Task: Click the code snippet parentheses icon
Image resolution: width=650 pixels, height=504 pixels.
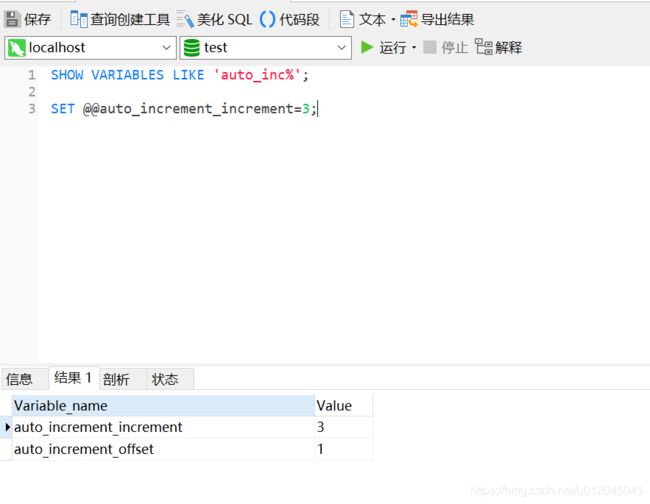Action: (x=267, y=19)
